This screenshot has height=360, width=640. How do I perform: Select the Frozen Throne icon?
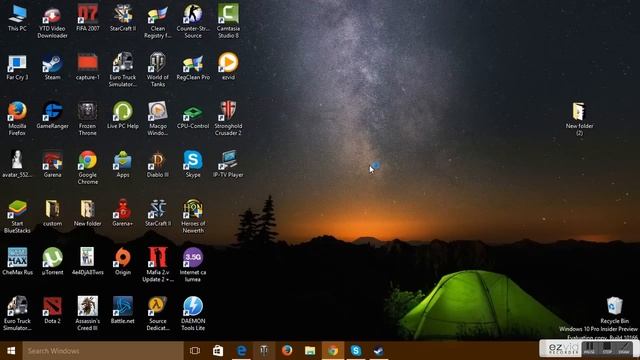coord(88,119)
